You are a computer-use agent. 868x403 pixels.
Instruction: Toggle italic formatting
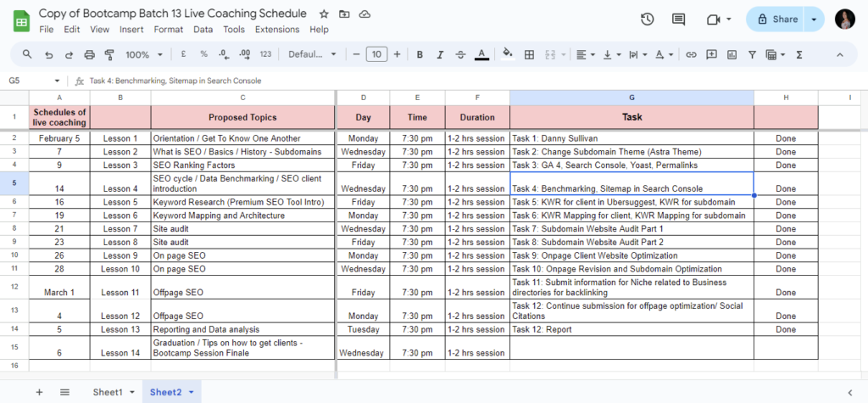440,54
